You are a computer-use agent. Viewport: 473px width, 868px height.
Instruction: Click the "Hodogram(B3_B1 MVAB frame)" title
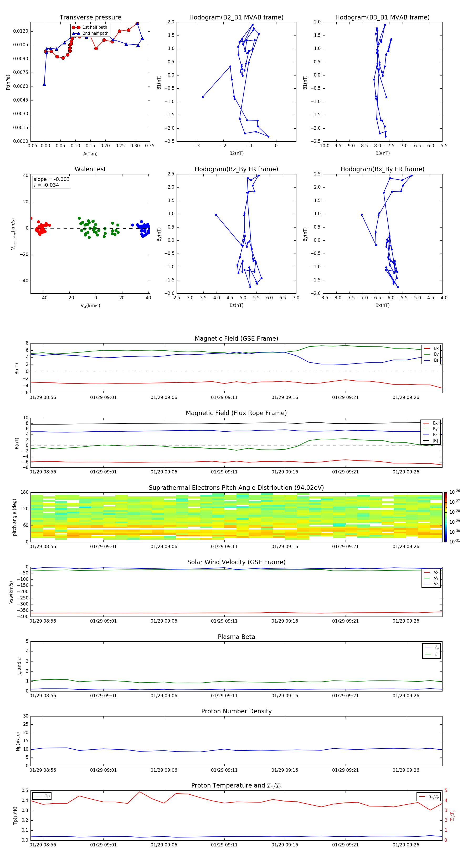click(382, 18)
